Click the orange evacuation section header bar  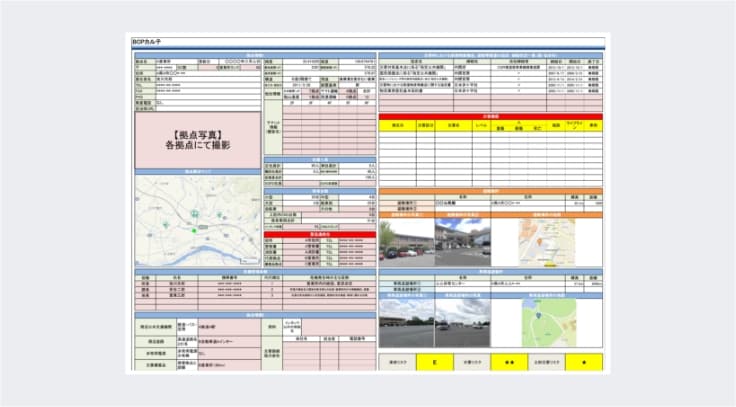[x=490, y=188]
